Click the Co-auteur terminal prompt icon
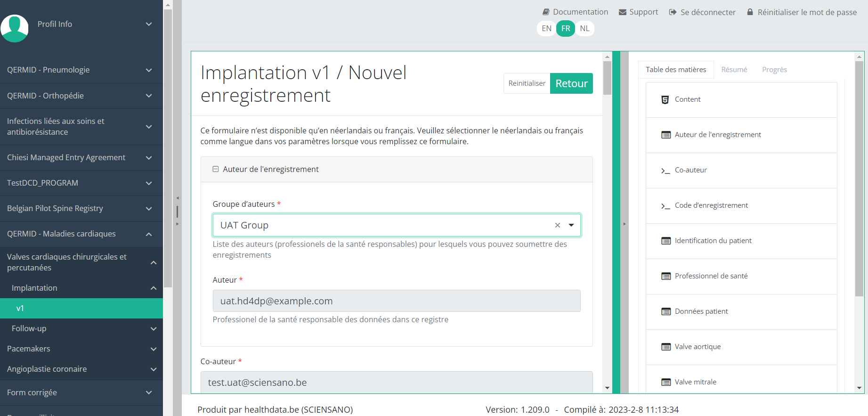 pos(665,171)
